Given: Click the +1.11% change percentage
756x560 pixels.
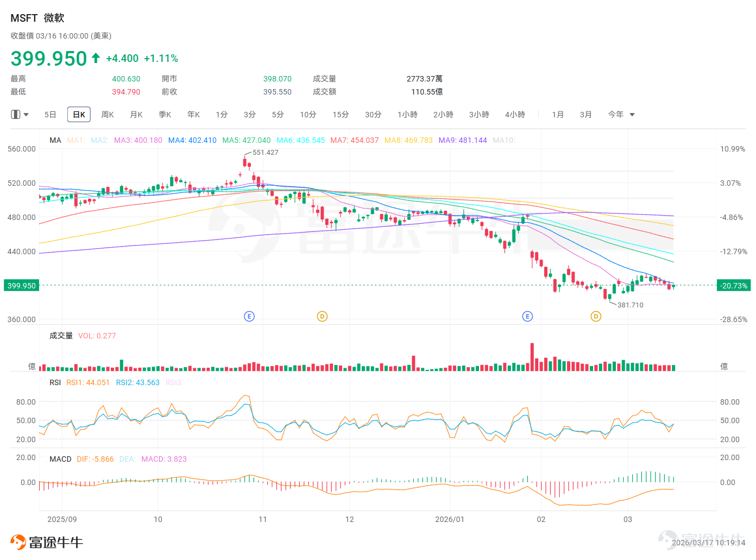Looking at the screenshot, I should 161,58.
